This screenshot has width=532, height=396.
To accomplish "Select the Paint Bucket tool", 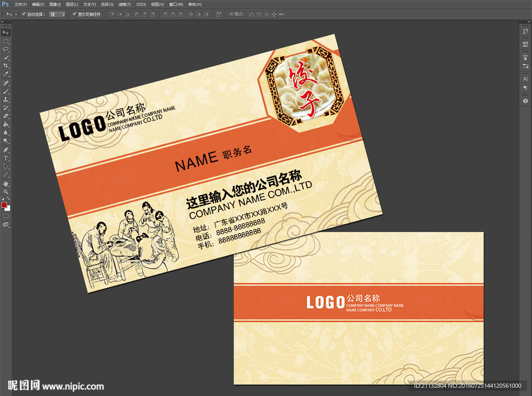I will pyautogui.click(x=6, y=125).
